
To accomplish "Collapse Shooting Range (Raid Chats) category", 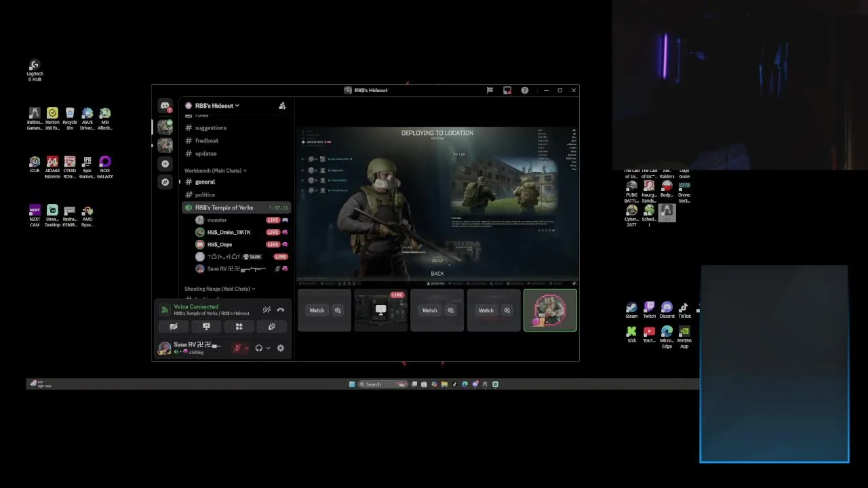I will [x=220, y=289].
